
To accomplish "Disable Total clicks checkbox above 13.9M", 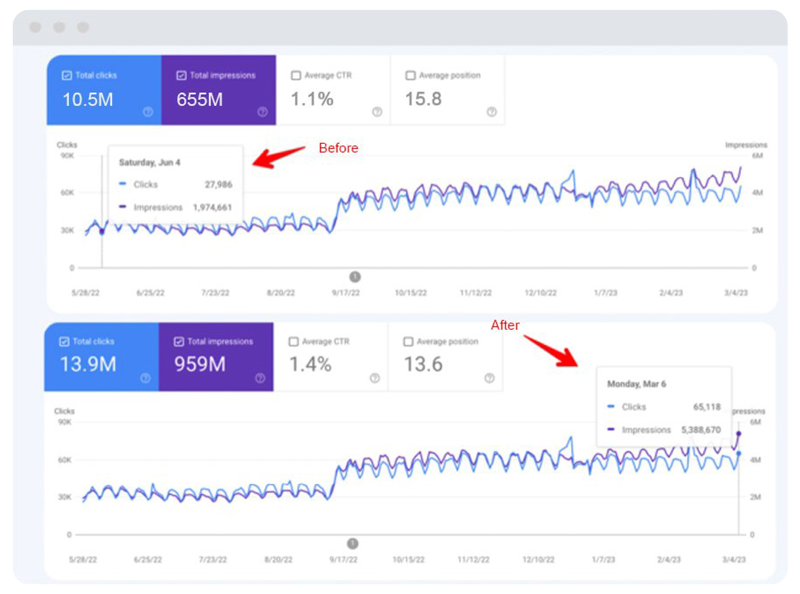I will click(66, 341).
